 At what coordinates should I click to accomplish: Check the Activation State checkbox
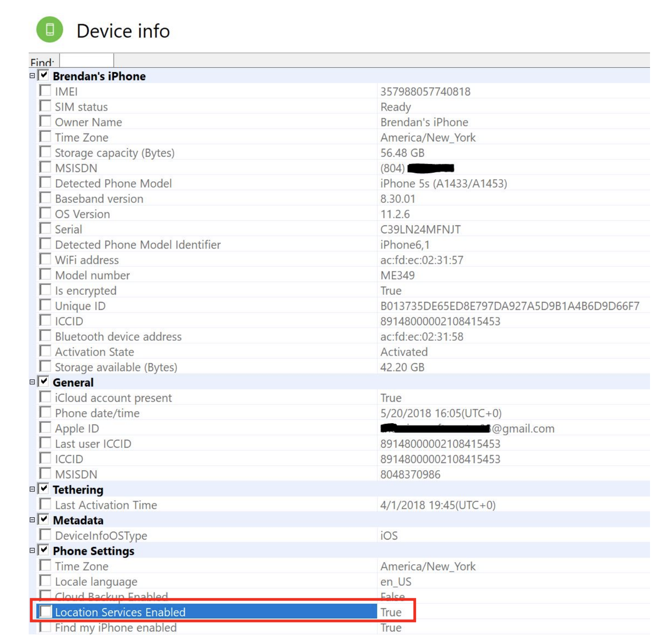coord(45,351)
